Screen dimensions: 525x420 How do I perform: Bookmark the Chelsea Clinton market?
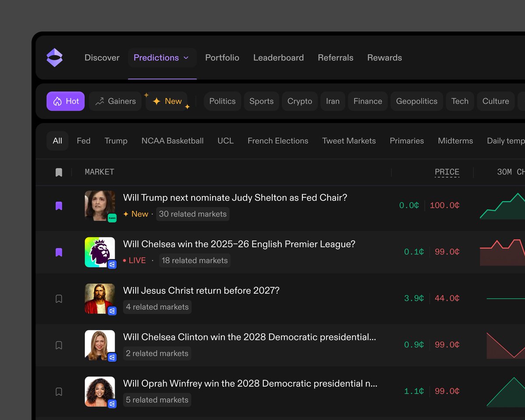pyautogui.click(x=59, y=345)
